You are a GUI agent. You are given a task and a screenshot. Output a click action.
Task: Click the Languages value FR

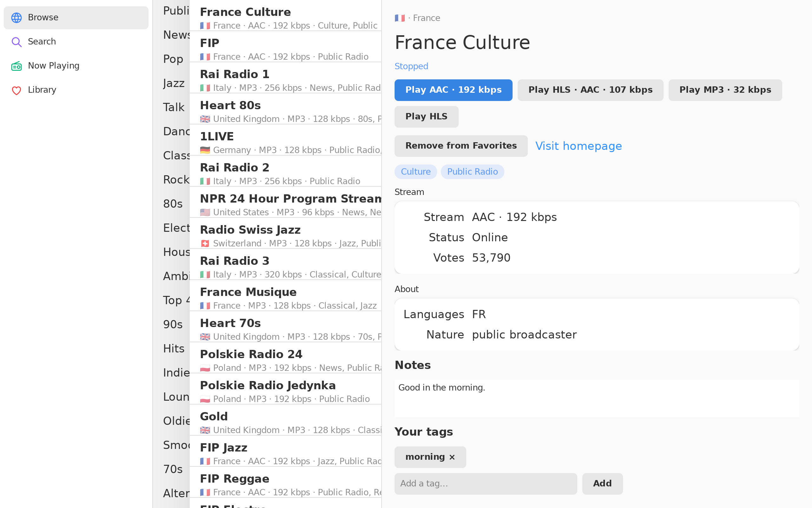(x=479, y=314)
